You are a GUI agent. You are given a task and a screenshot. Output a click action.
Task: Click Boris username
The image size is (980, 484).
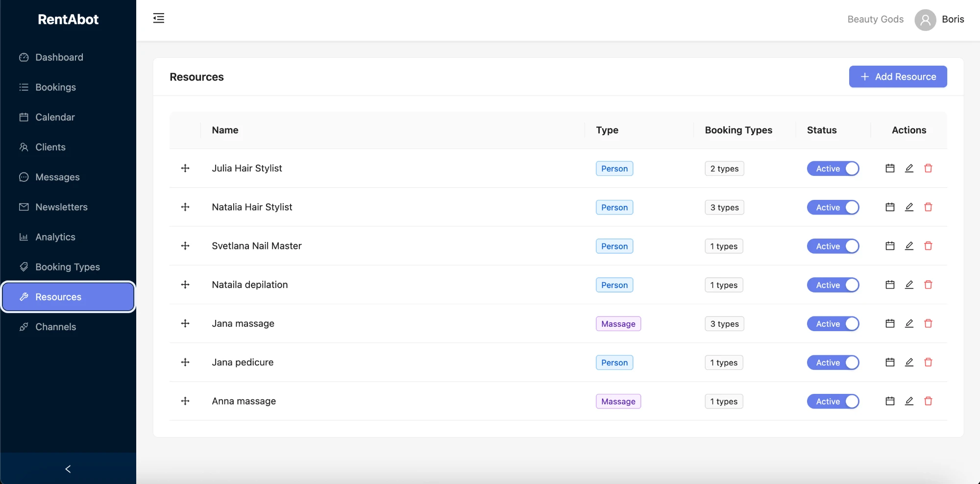(953, 19)
